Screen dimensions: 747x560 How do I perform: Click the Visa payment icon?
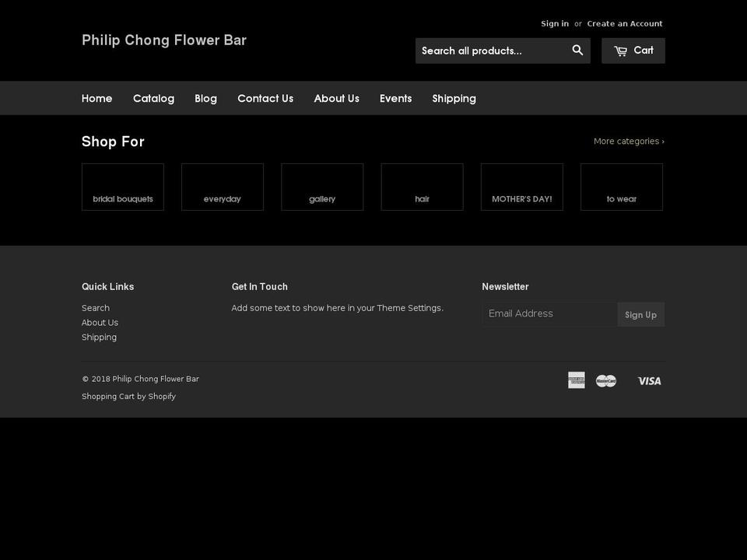649,381
